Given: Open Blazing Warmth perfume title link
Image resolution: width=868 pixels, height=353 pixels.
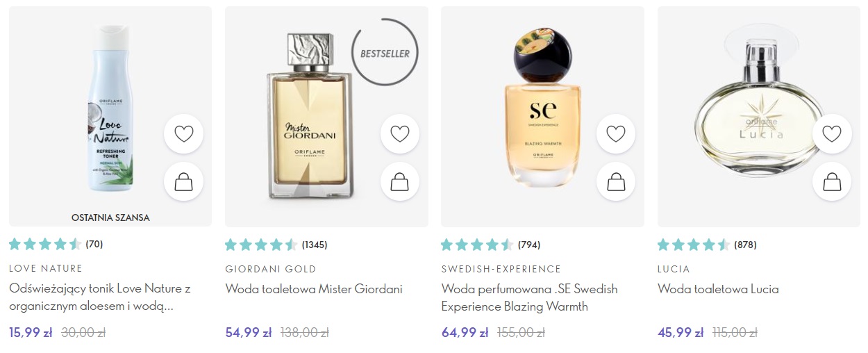Looking at the screenshot, I should click(x=529, y=297).
